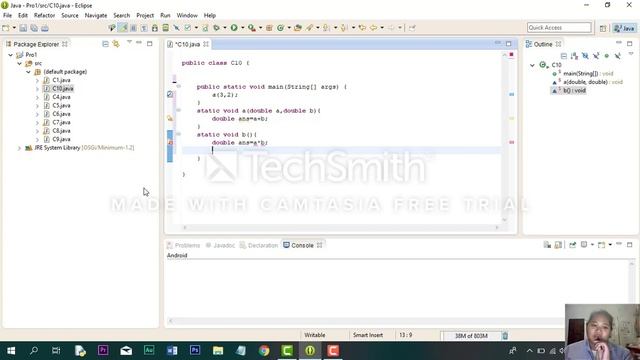
Task: Open the Debug launch dropdown arrow
Action: click(x=224, y=28)
